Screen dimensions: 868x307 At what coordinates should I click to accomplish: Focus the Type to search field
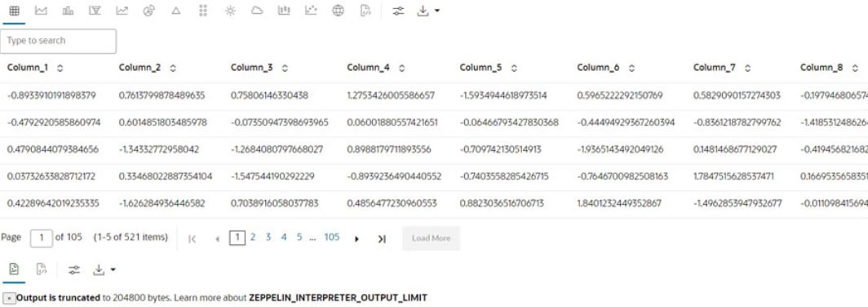click(58, 41)
